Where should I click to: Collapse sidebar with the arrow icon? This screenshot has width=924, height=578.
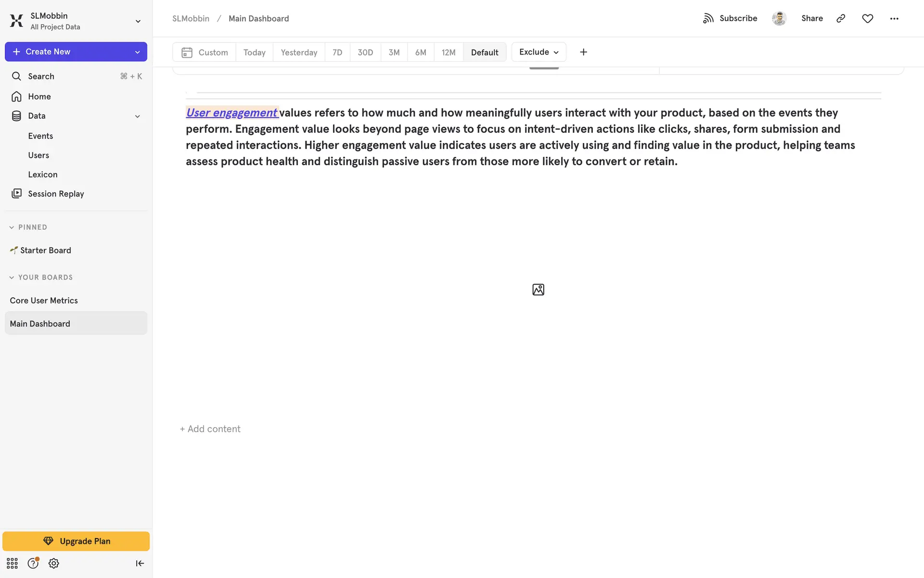click(x=140, y=563)
